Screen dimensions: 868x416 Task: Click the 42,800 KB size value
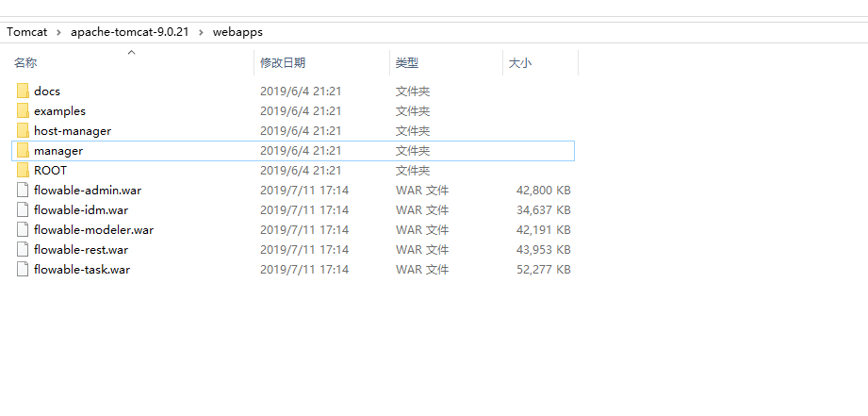point(544,191)
